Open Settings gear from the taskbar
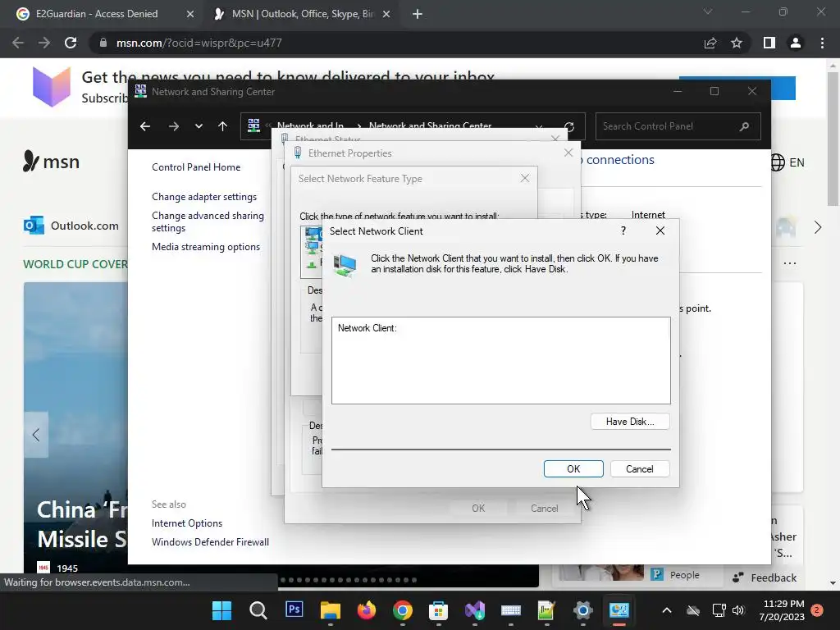The image size is (840, 630). tap(583, 610)
